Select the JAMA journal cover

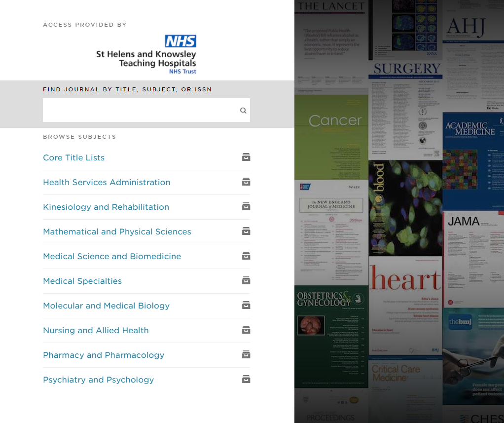[473, 259]
